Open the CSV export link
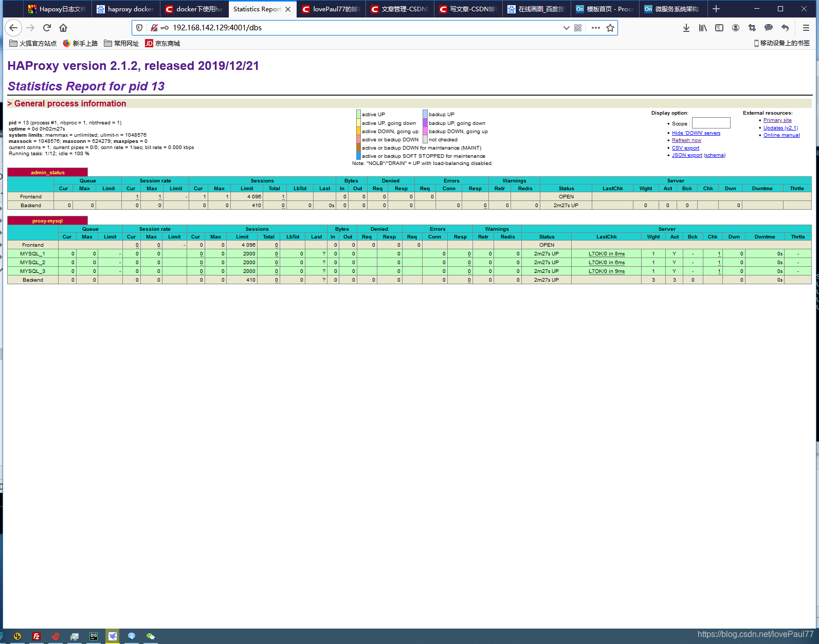Screen dimensions: 819x644 [x=685, y=148]
